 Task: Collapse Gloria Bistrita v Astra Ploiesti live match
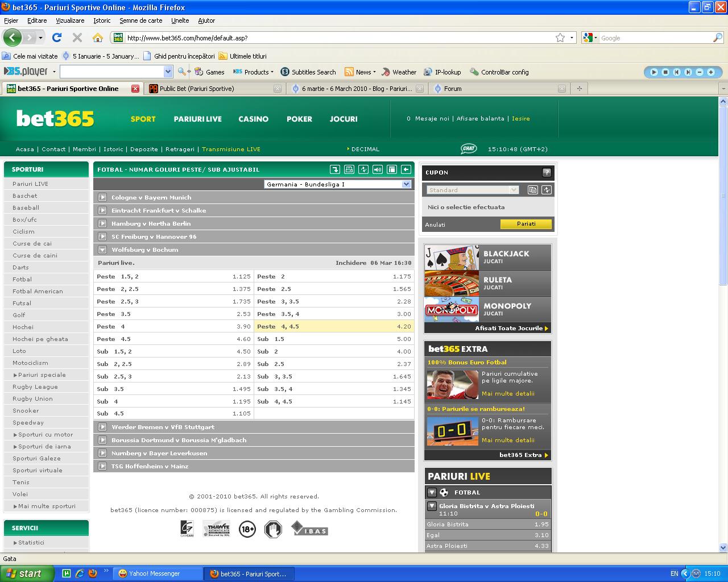pos(432,506)
